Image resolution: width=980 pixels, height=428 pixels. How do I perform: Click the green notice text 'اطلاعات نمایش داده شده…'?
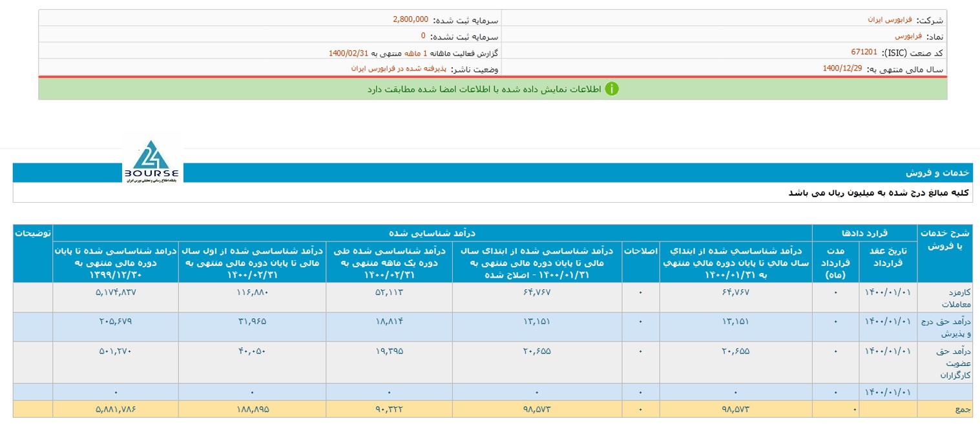point(485,89)
